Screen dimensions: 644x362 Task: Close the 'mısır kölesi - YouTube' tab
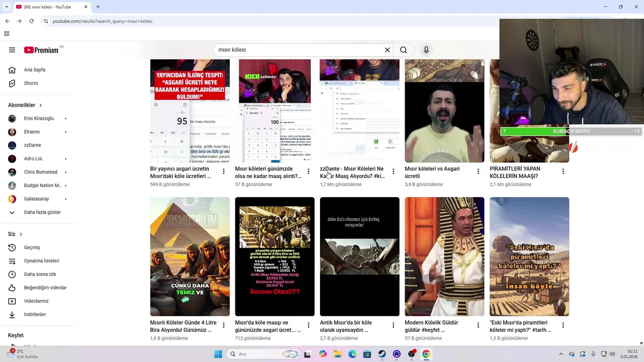point(86,7)
